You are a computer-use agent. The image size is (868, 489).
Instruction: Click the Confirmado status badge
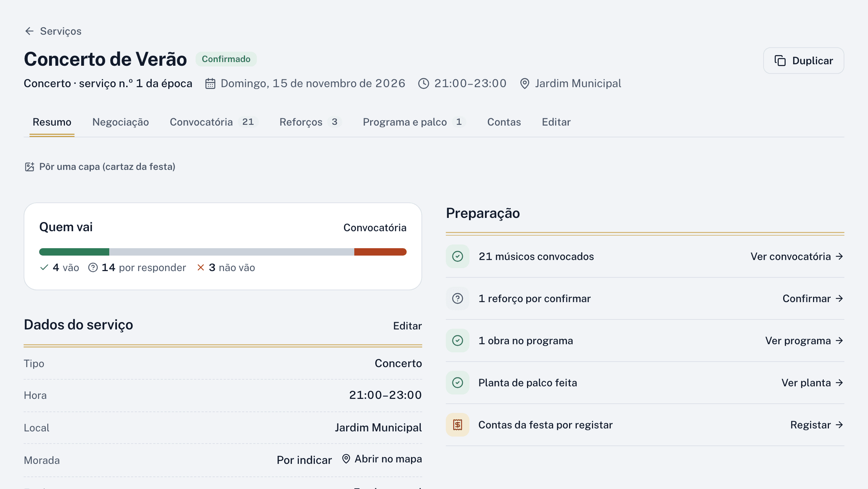point(226,59)
